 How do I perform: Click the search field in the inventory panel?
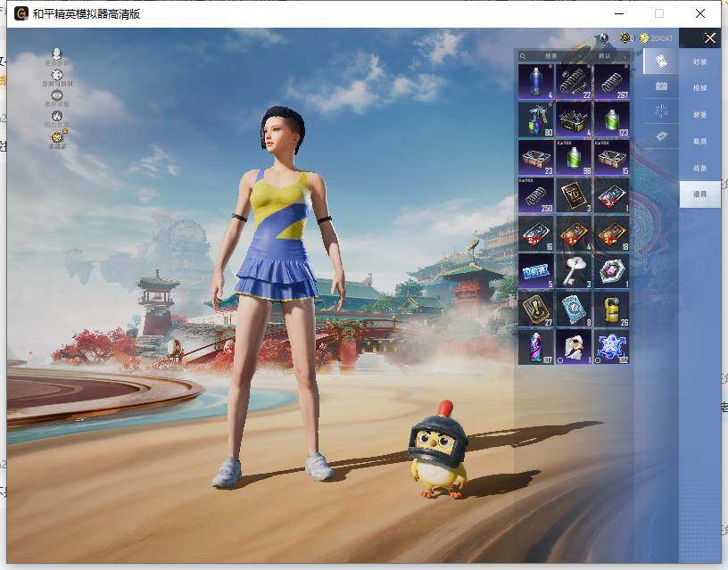[548, 56]
